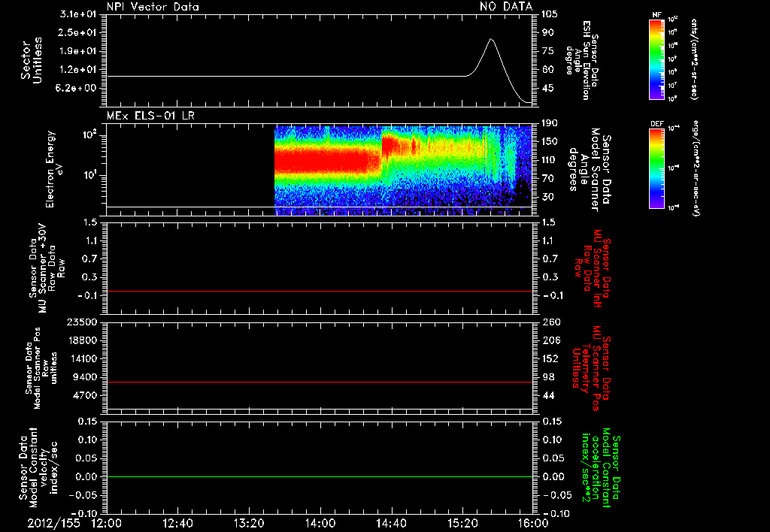Screen dimensions: 770x532
Task: Click the 'ESH Sun Elevation Angle' axis title
Action: coord(581,60)
